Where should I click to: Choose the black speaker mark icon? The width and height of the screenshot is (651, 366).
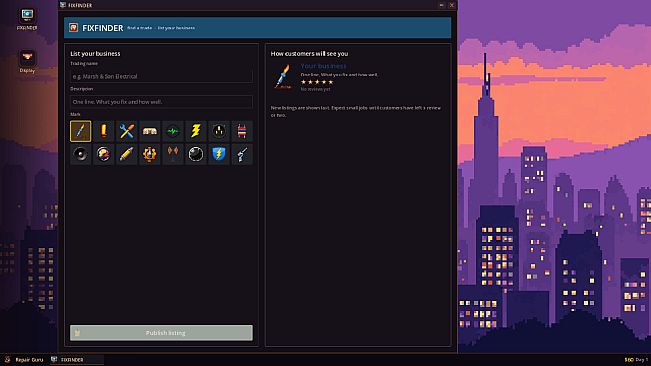pos(81,154)
